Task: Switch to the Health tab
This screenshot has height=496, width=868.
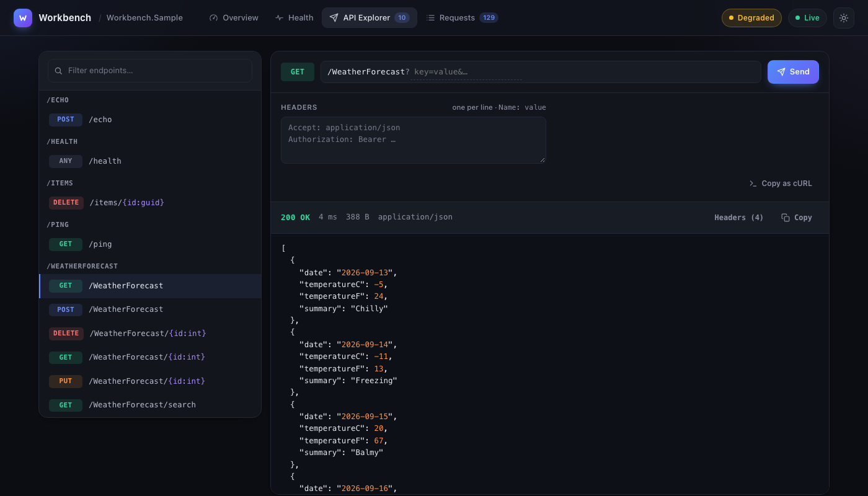Action: click(294, 18)
